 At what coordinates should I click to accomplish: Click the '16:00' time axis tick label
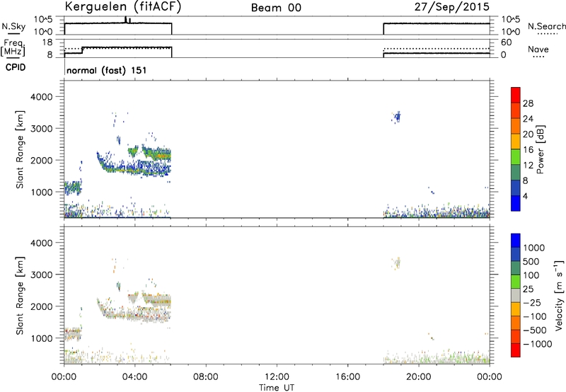[347, 377]
